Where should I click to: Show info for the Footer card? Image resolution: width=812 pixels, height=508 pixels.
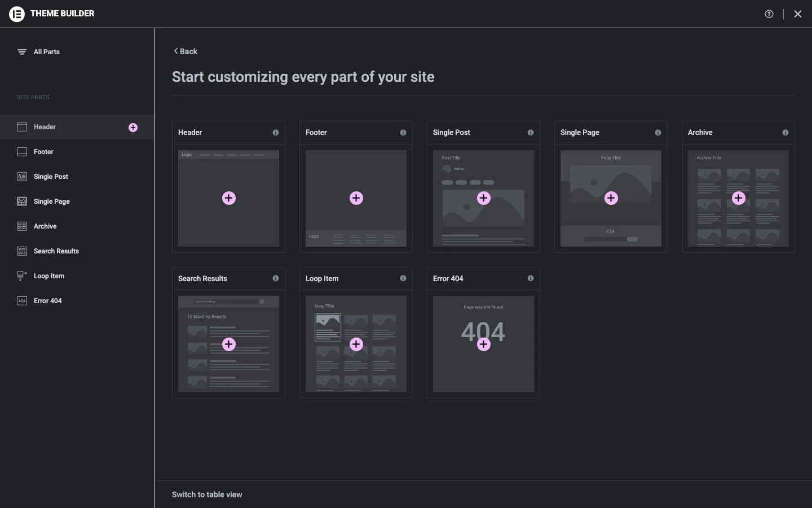(x=403, y=133)
